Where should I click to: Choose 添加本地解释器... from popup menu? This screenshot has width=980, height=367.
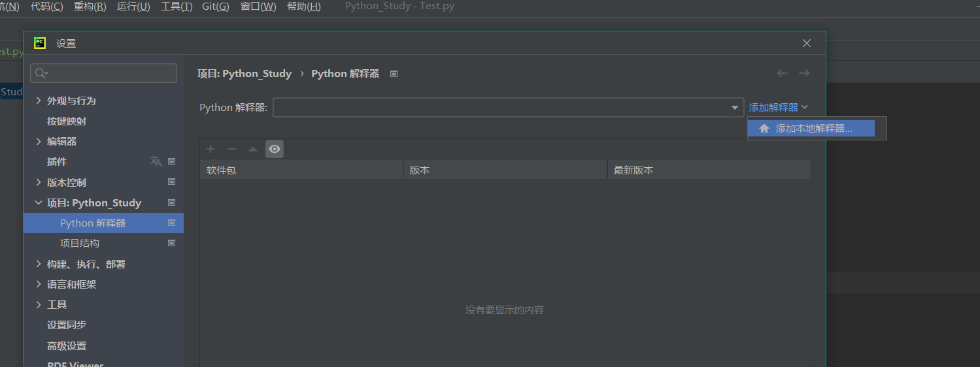tap(811, 129)
